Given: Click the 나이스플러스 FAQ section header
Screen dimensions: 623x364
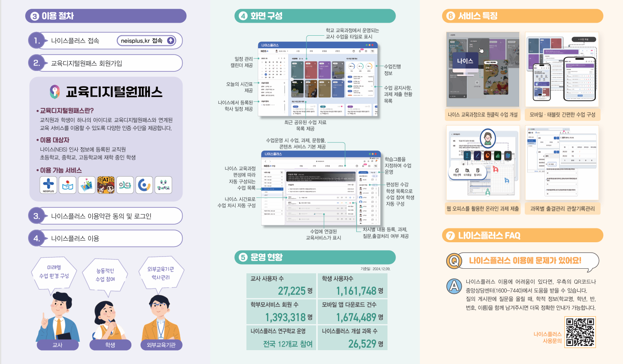Looking at the screenshot, I should click(x=523, y=236).
